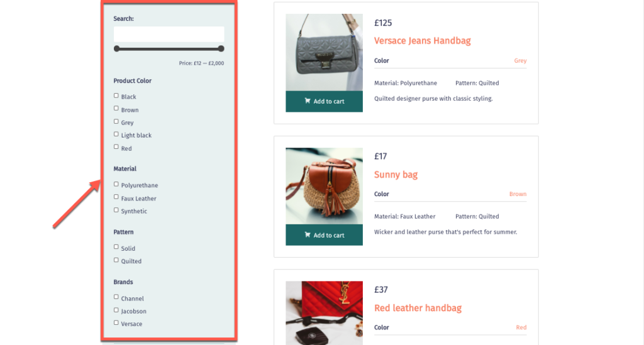Click the £17 price text

point(380,156)
